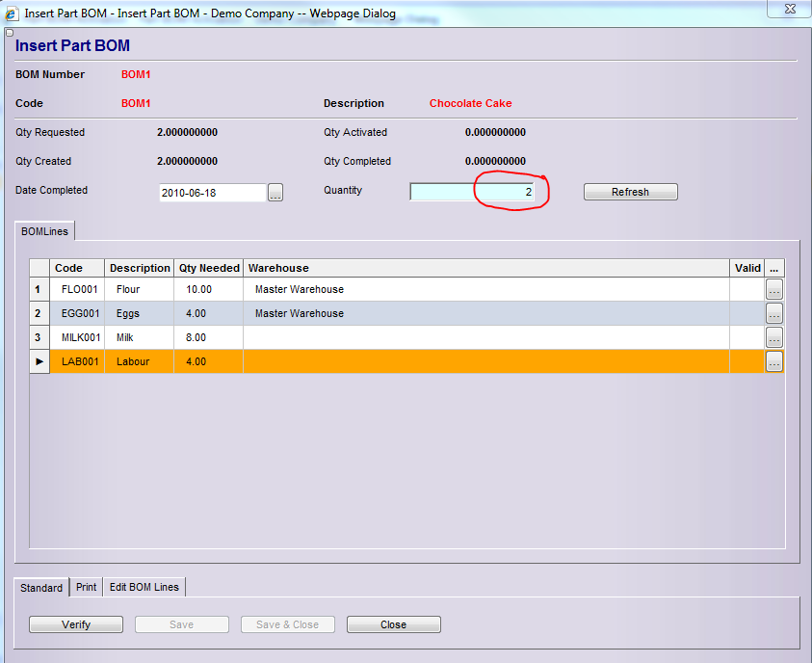The height and width of the screenshot is (663, 812).
Task: Open the Date Completed picker ellipsis button
Action: (275, 193)
